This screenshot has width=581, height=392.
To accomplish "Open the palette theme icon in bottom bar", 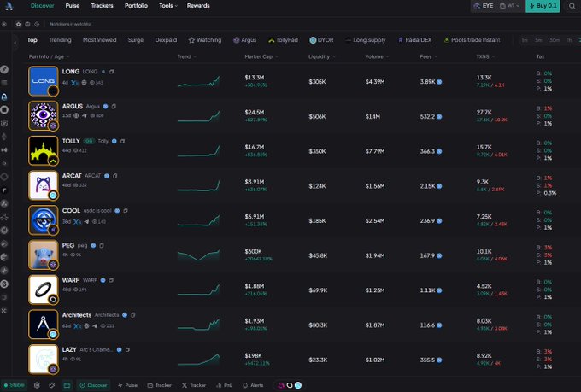I will [x=51, y=385].
